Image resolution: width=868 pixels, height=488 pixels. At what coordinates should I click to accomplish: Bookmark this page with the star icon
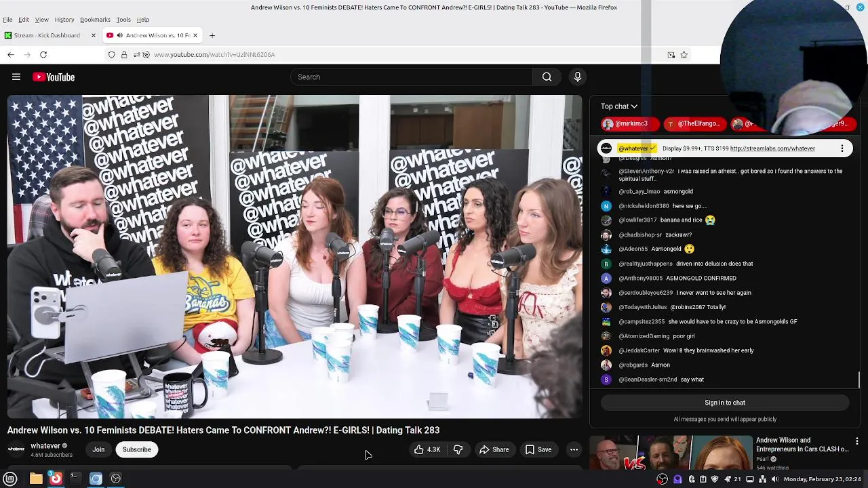(684, 55)
